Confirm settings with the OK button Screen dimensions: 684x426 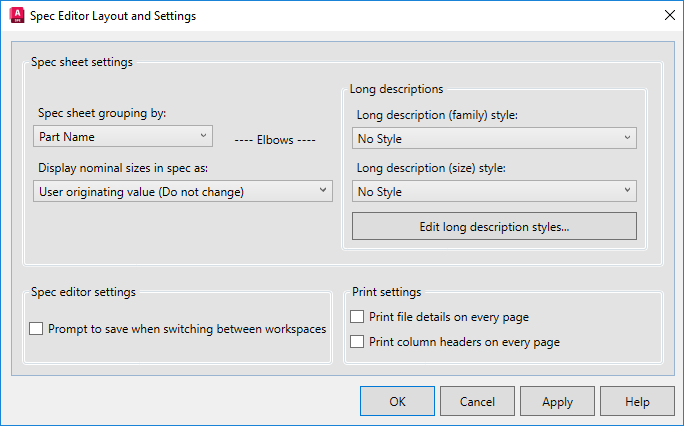tap(397, 402)
